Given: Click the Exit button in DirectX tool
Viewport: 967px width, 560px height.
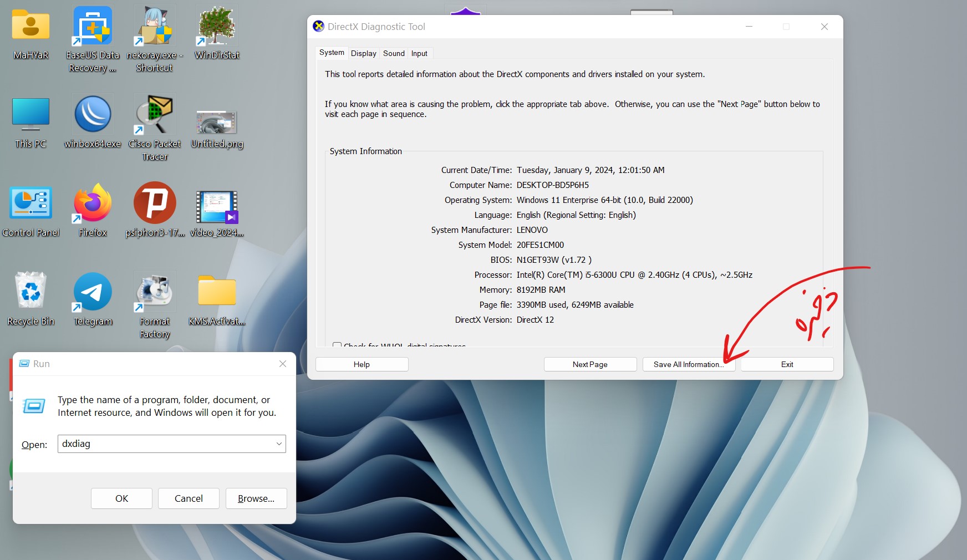Looking at the screenshot, I should (x=787, y=364).
